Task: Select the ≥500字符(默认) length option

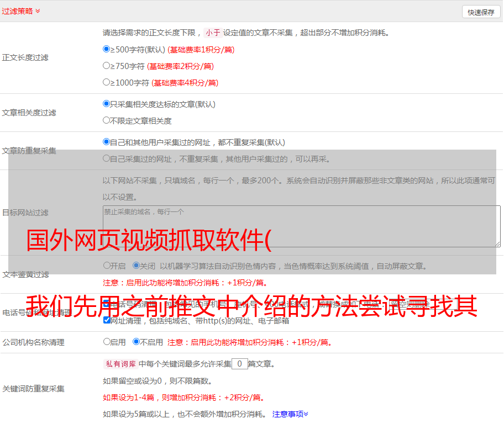Action: coord(107,49)
